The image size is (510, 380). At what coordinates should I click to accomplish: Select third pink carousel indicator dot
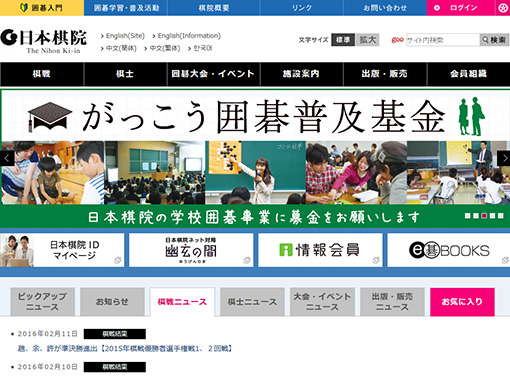484,216
